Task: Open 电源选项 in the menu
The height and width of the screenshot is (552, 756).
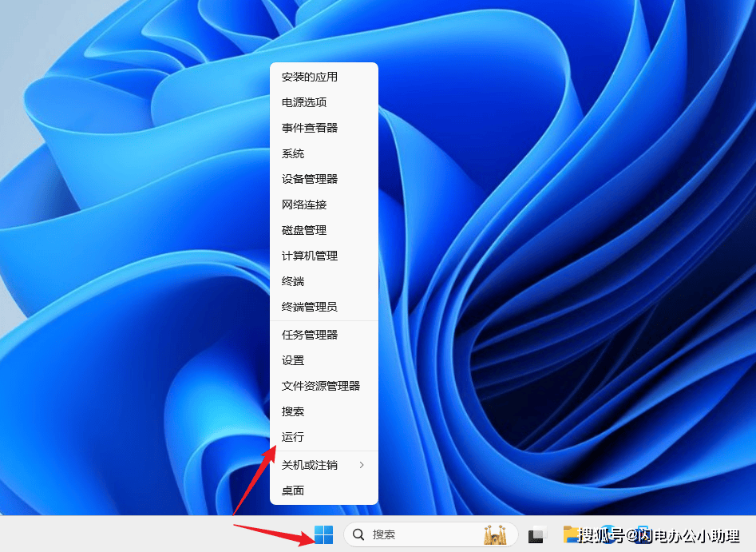Action: point(324,102)
